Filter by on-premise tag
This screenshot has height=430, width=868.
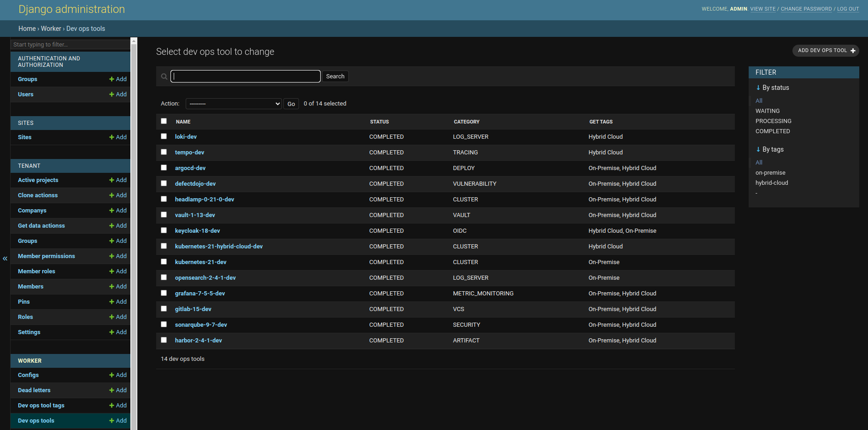(770, 173)
